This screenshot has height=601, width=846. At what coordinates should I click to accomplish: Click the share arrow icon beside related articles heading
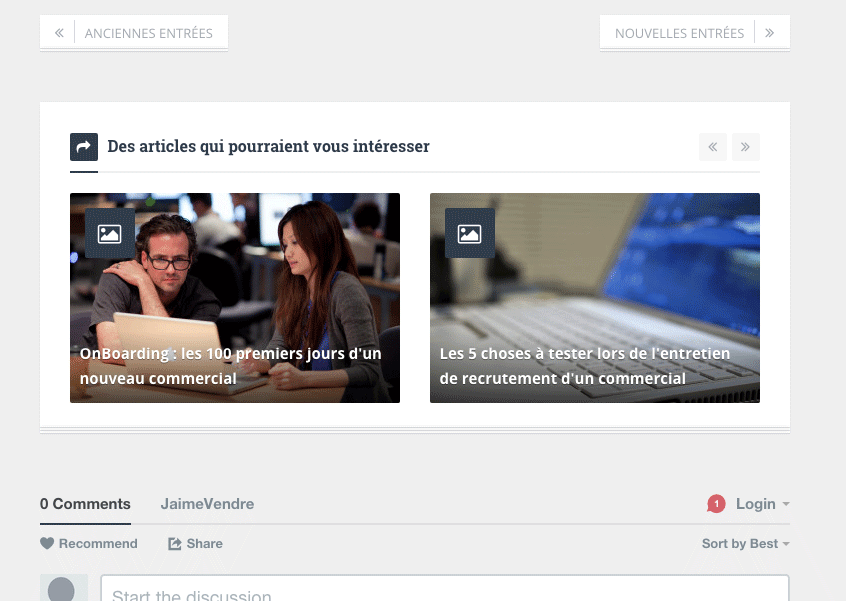84,147
